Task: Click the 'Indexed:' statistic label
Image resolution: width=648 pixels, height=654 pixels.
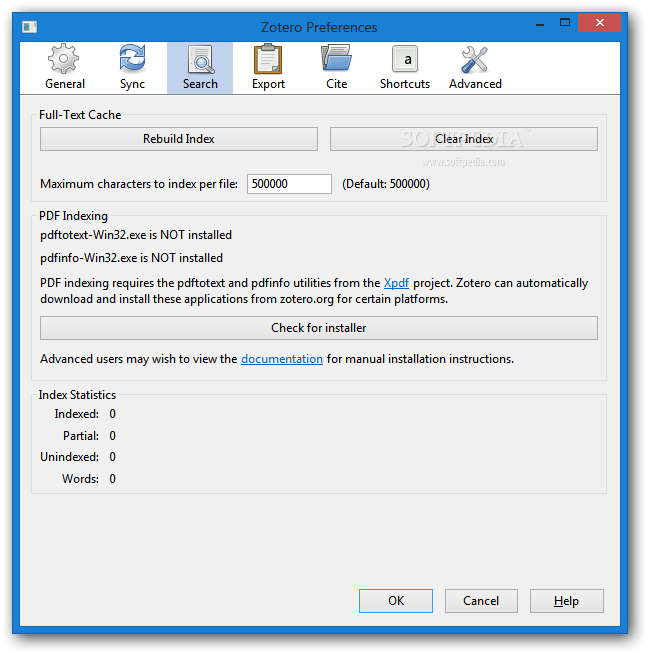Action: click(x=77, y=414)
